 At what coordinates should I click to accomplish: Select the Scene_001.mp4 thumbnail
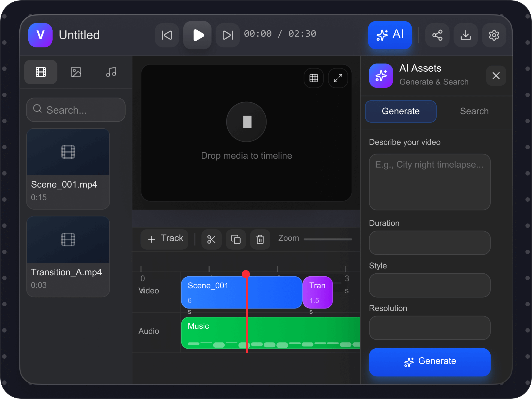(68, 152)
